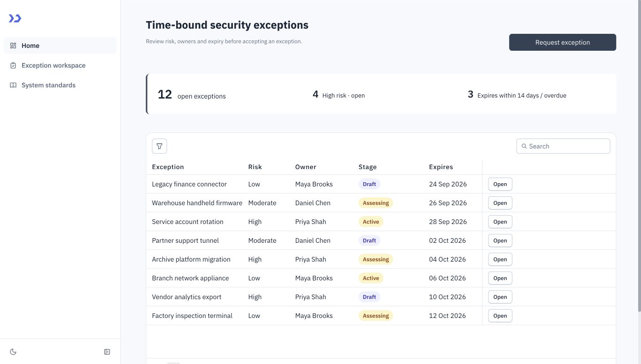Focus the Search input field
This screenshot has width=641, height=364.
pos(564,146)
